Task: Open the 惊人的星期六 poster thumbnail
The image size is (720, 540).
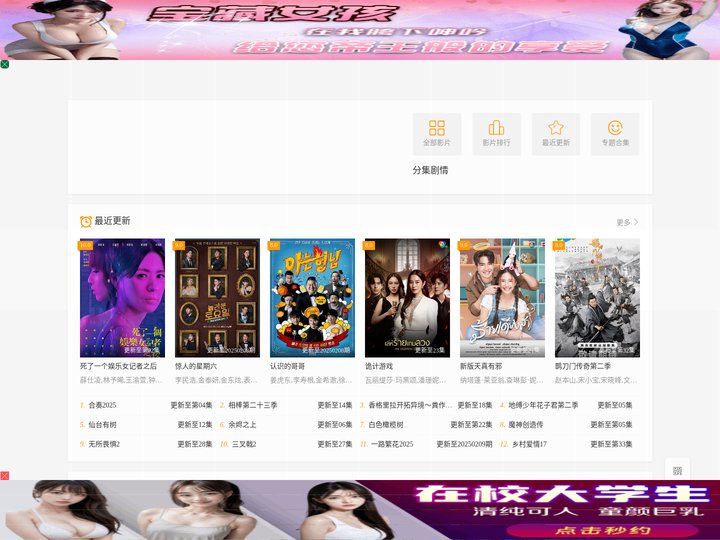Action: point(217,297)
